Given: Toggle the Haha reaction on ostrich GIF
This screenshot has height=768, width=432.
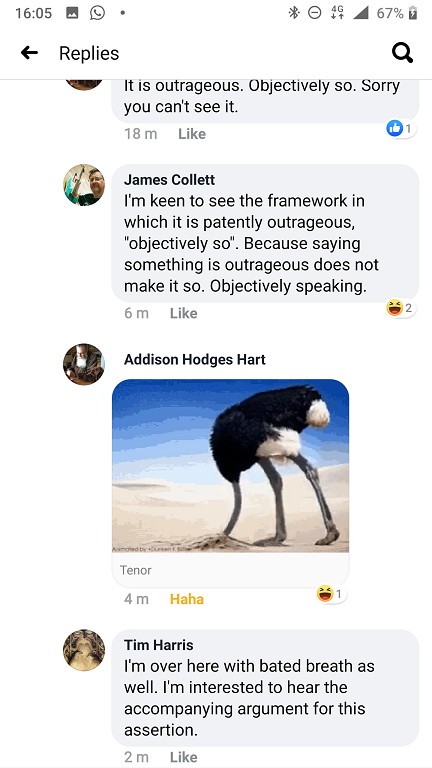Looking at the screenshot, I should 187,599.
